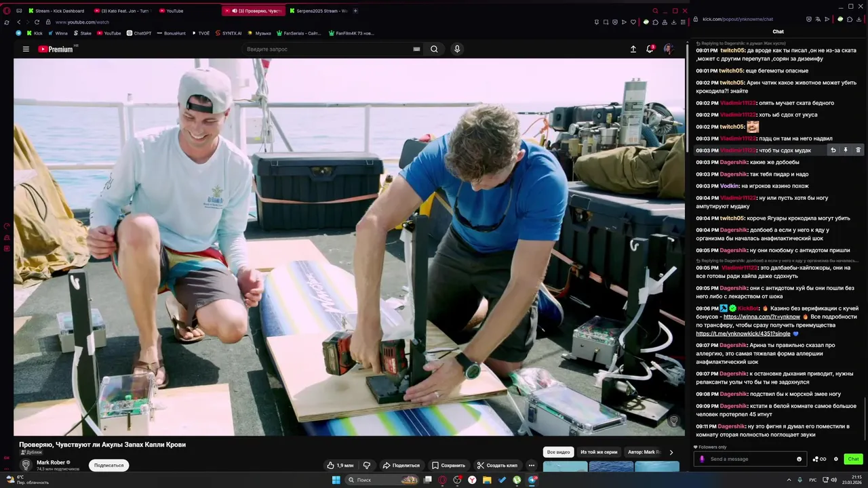Open a new browser tab
The width and height of the screenshot is (868, 488).
point(355,11)
